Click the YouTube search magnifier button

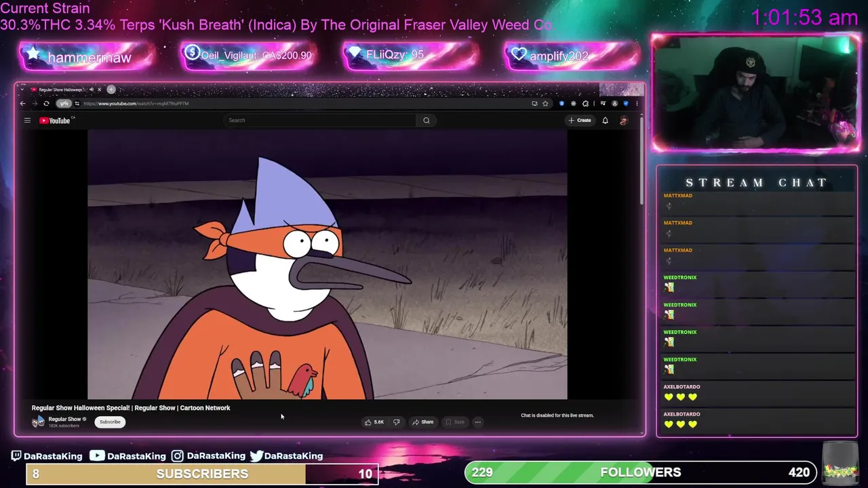click(427, 120)
